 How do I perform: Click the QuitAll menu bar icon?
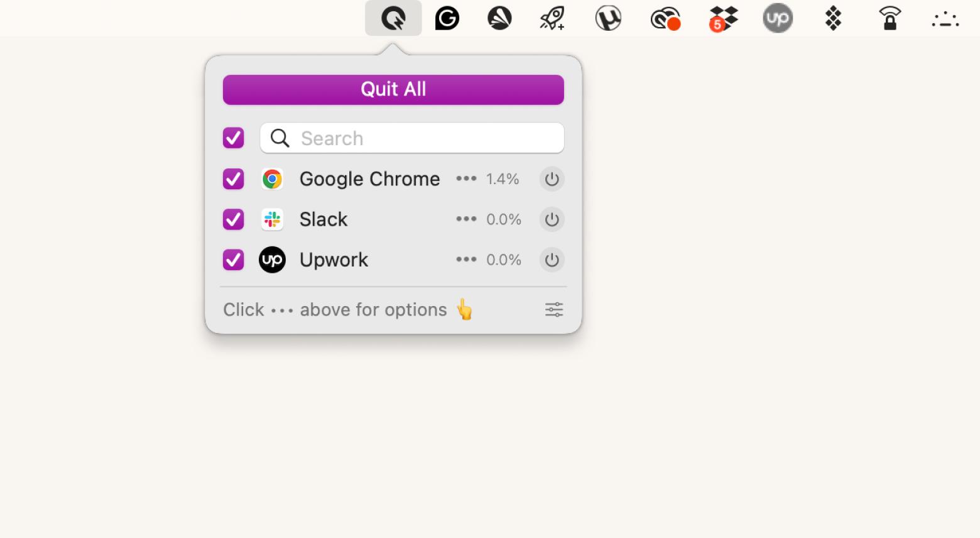tap(393, 18)
